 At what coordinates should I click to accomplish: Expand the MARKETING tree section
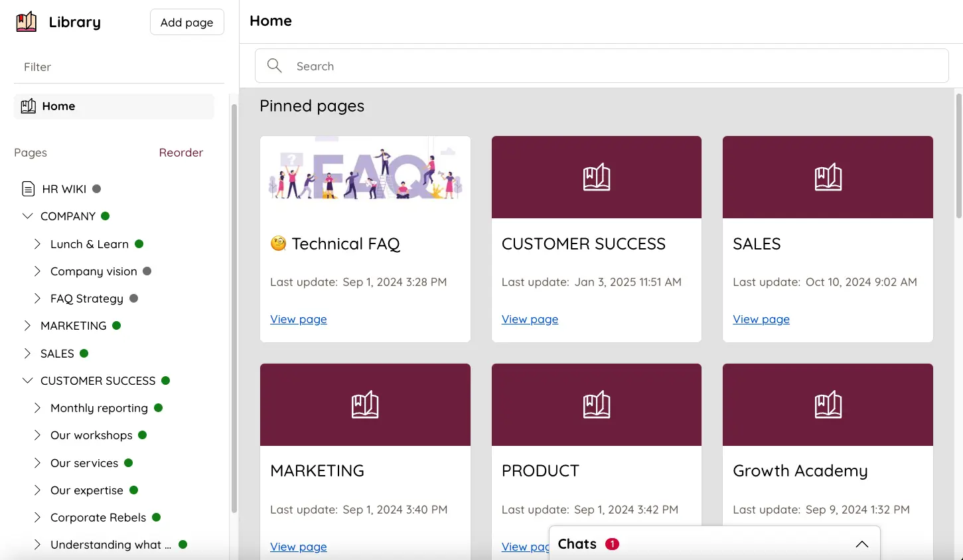[x=27, y=326]
